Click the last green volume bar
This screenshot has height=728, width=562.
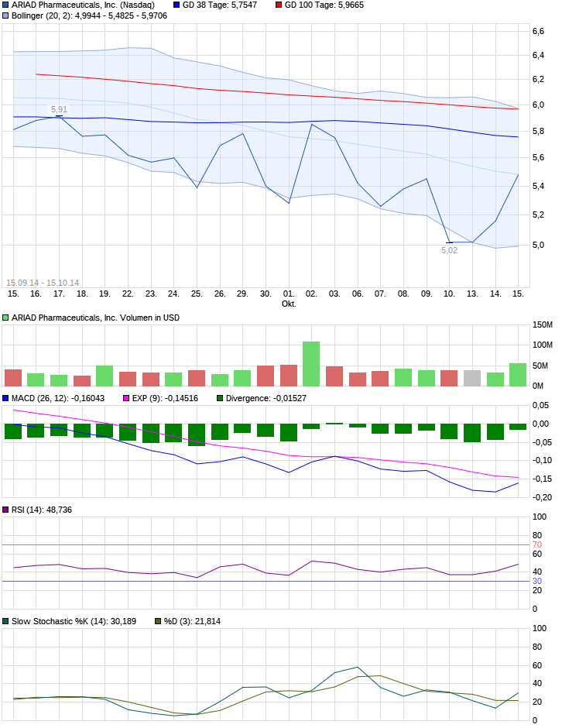(518, 375)
